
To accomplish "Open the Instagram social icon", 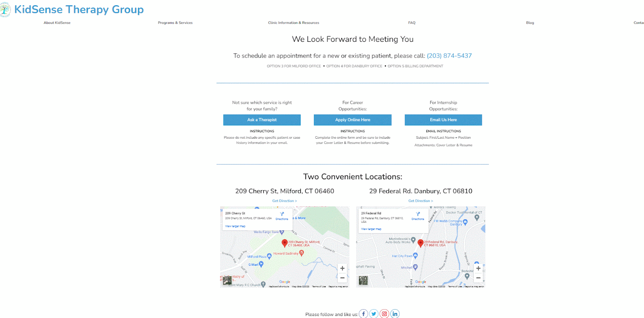I will (x=384, y=314).
